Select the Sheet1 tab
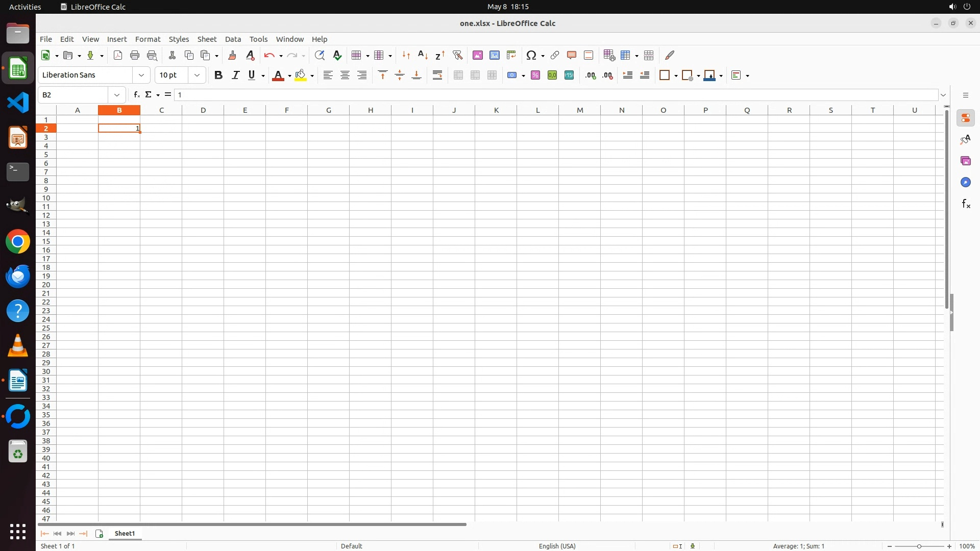This screenshot has width=980, height=551. point(125,534)
